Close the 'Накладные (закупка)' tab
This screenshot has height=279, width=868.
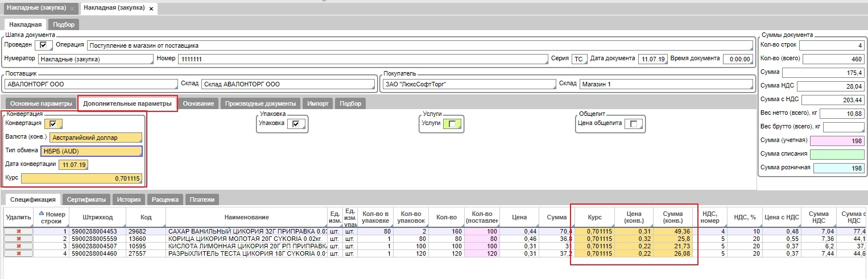72,9
